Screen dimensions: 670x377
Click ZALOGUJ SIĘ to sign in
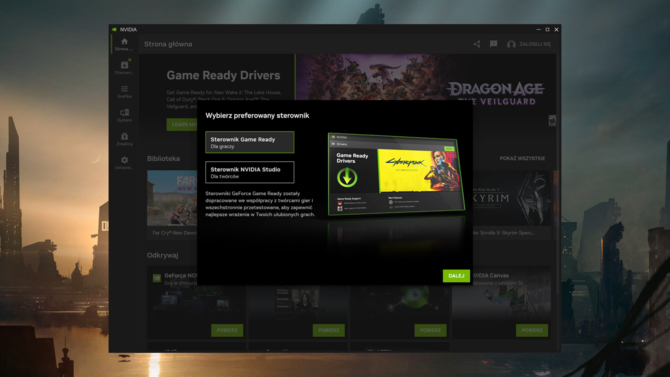click(x=535, y=44)
